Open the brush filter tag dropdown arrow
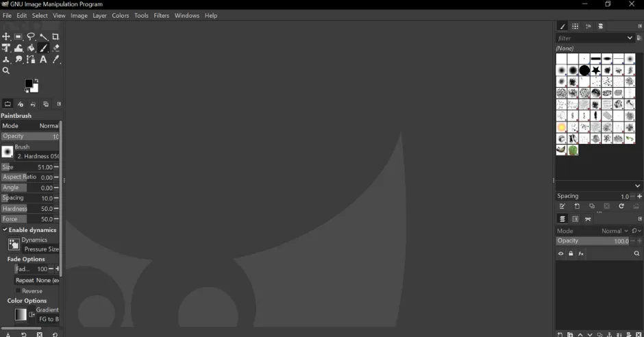This screenshot has height=337, width=644. (630, 38)
